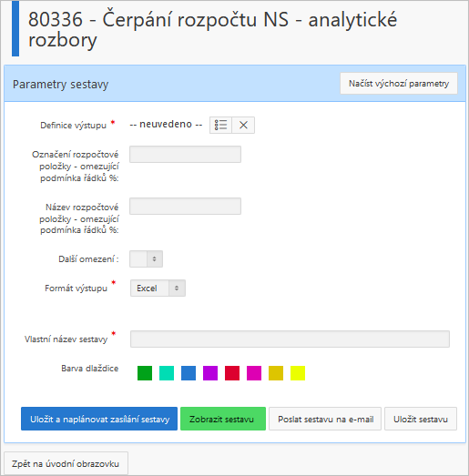Viewport: 469px width, 476px height.
Task: Open the Formát výstupu Excel dropdown
Action: (x=158, y=289)
